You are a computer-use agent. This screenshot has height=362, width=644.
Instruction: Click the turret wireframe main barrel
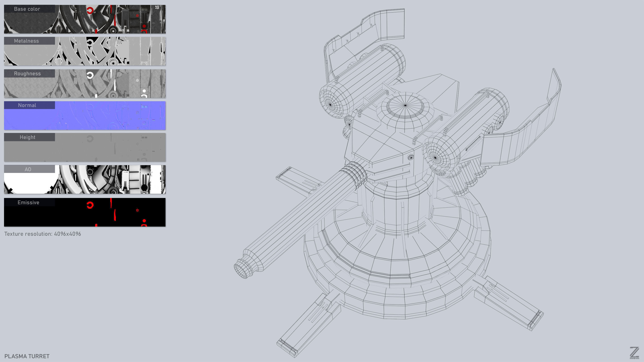[x=300, y=220]
